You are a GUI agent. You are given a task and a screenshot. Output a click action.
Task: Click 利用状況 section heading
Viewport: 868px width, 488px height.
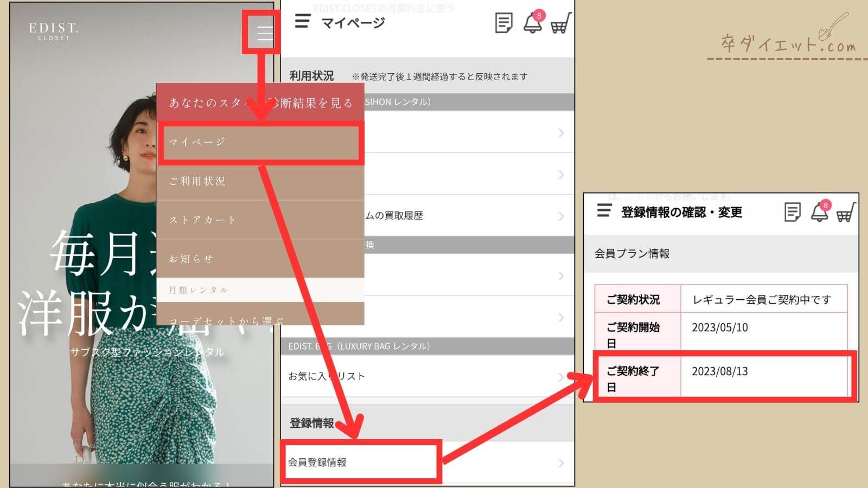tap(311, 76)
